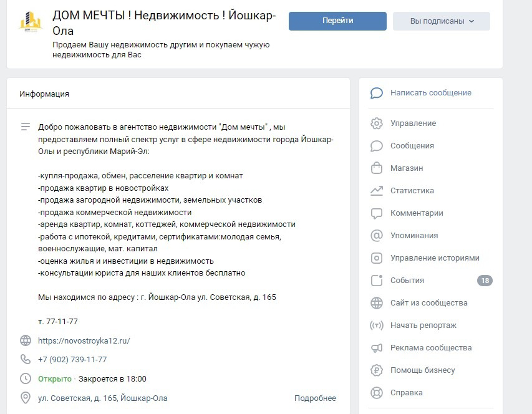Click the chart icon for Статистика
This screenshot has width=532, height=414.
pyautogui.click(x=376, y=191)
